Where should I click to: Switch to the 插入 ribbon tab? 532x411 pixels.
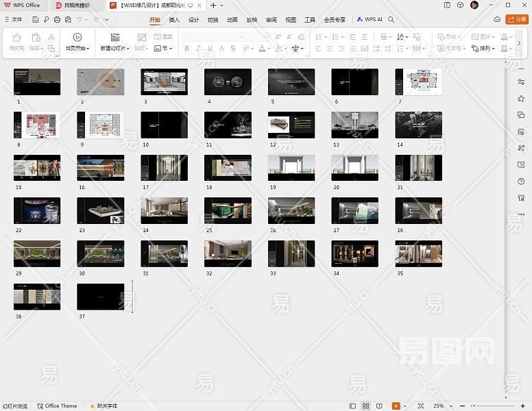pos(174,20)
